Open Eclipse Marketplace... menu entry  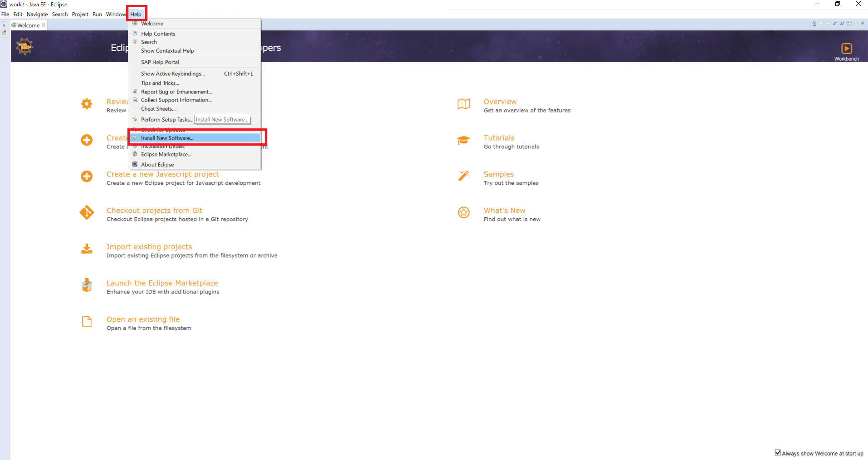tap(195, 154)
